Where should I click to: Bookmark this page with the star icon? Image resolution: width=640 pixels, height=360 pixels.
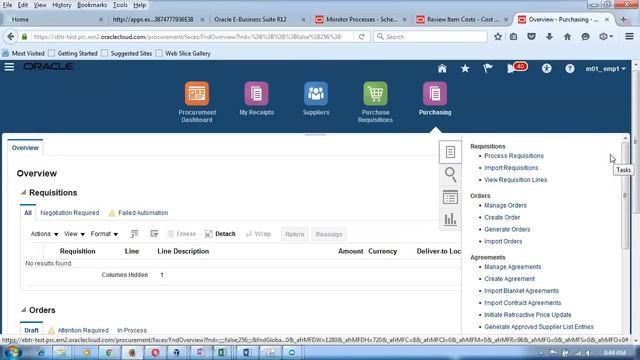click(498, 37)
